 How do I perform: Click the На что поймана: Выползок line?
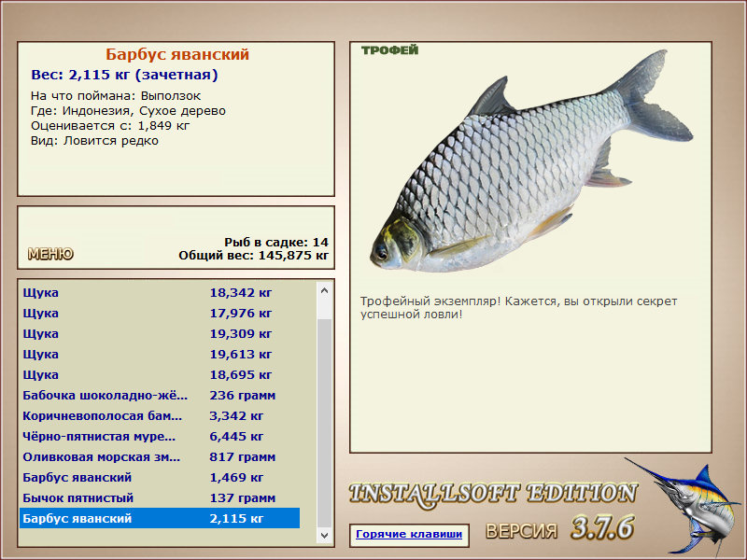(116, 96)
